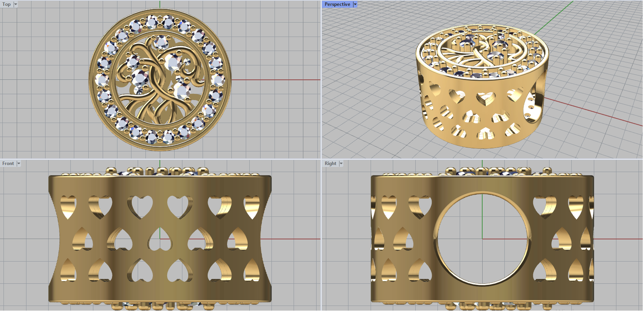Click the red axis line in Right viewport

click(x=620, y=239)
